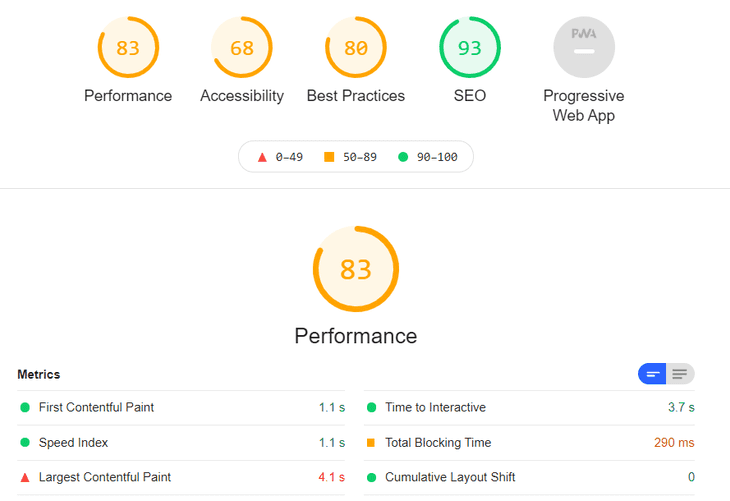This screenshot has height=501, width=730.
Task: Open the Best Practices category label
Action: (356, 96)
